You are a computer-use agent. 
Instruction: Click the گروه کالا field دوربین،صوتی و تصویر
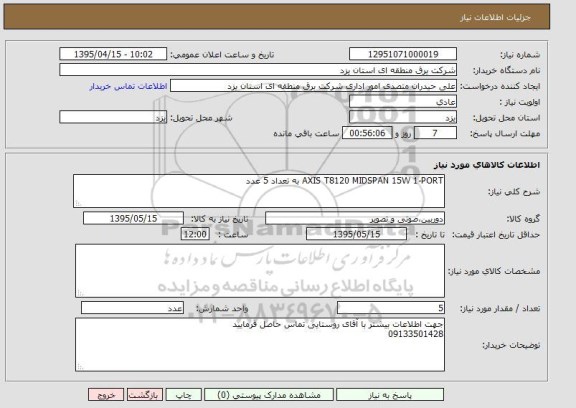[355, 218]
